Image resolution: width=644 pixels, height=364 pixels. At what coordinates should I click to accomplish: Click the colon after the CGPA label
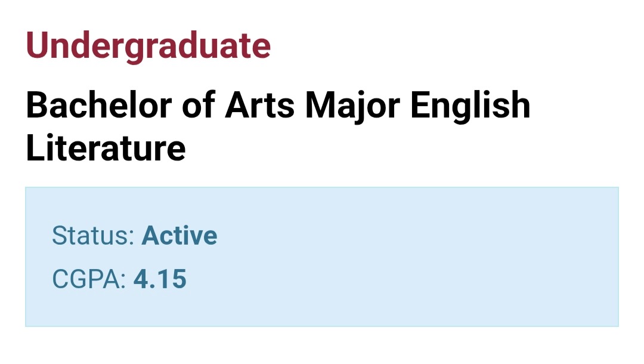(123, 282)
